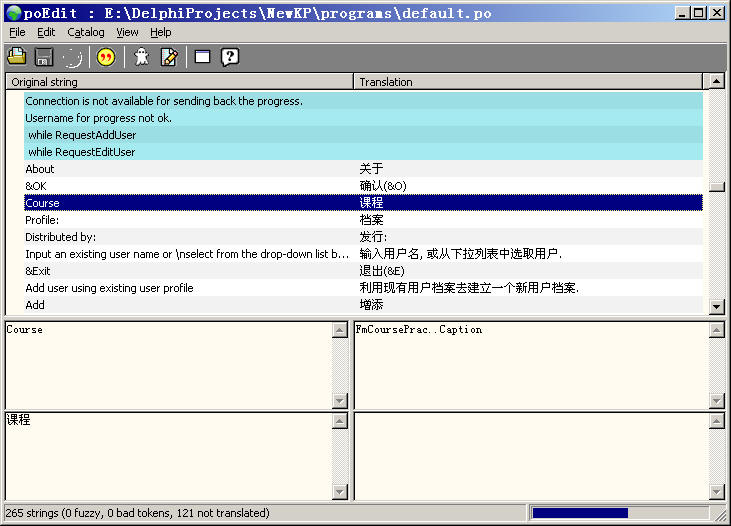The image size is (731, 526).
Task: Sort by the Translation column header
Action: point(528,82)
